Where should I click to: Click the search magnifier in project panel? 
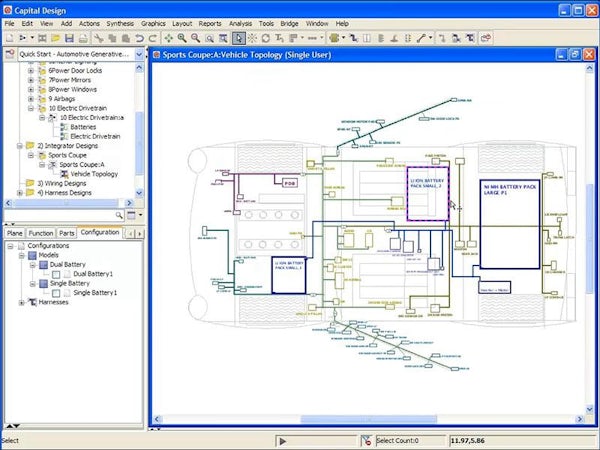(x=120, y=214)
